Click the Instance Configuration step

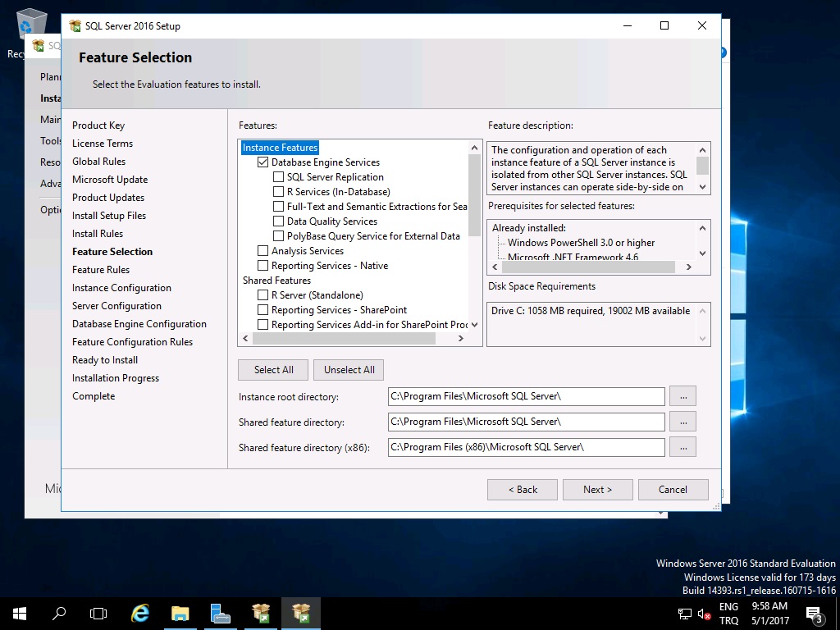tap(121, 288)
